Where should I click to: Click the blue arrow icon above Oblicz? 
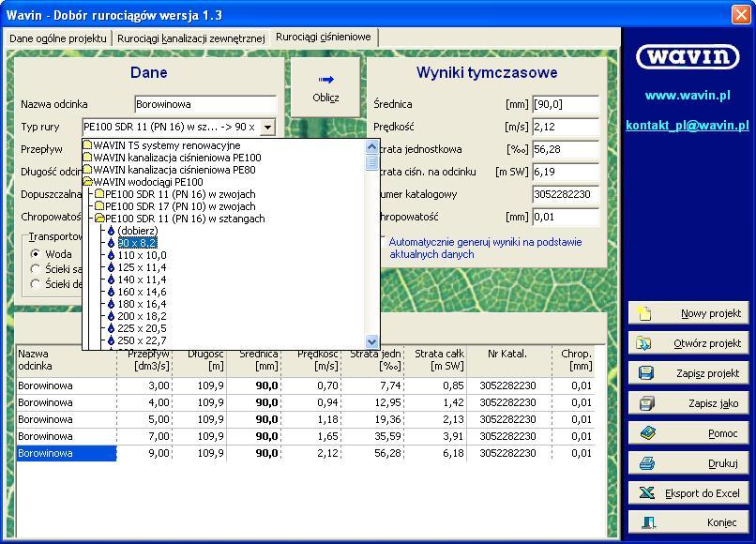point(325,80)
